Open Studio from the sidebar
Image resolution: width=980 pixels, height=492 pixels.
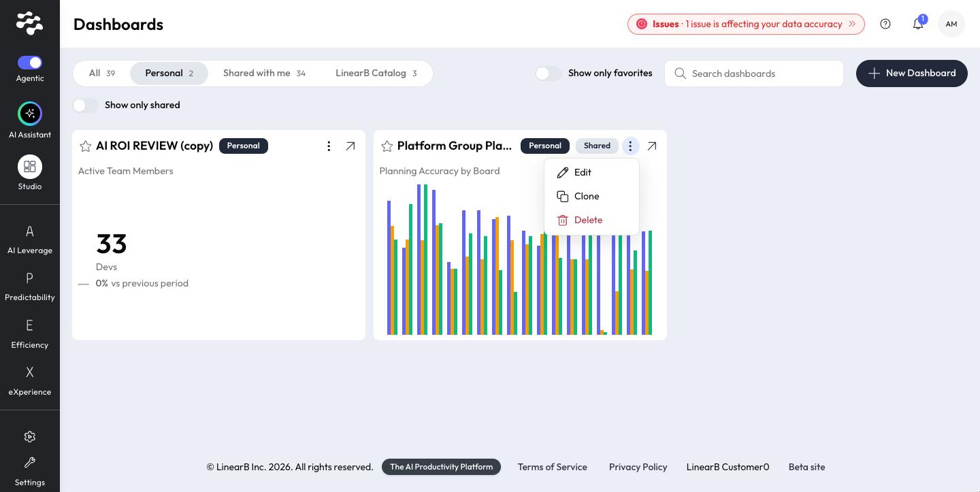(x=30, y=173)
